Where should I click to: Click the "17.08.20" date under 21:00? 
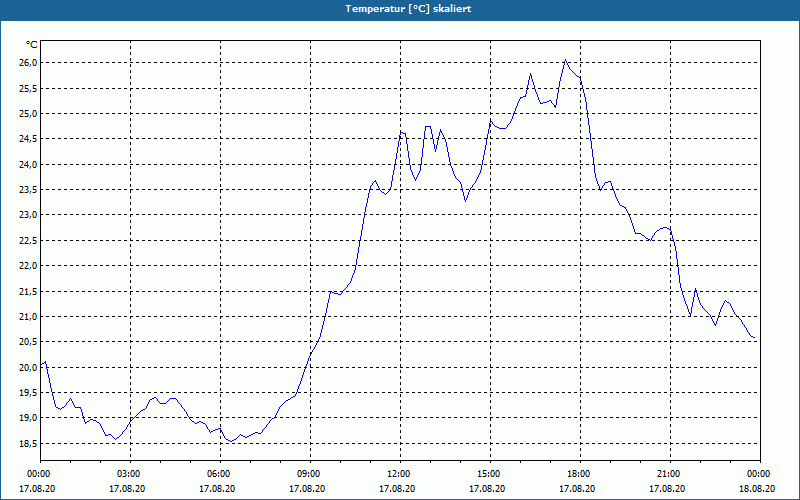point(667,488)
